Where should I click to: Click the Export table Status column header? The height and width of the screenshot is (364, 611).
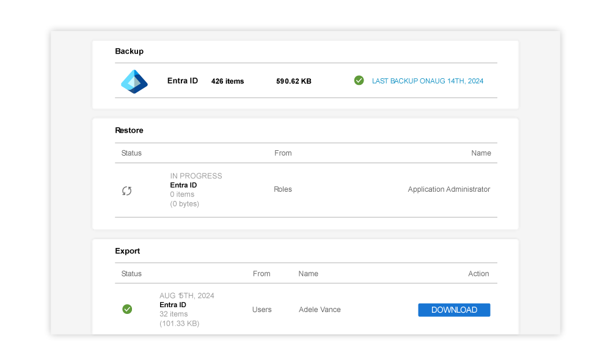(131, 274)
